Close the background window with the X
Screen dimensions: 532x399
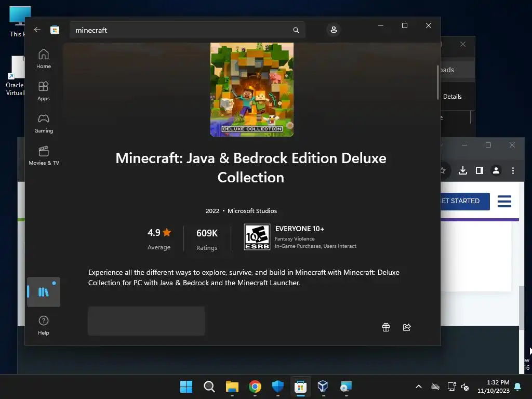tap(463, 44)
